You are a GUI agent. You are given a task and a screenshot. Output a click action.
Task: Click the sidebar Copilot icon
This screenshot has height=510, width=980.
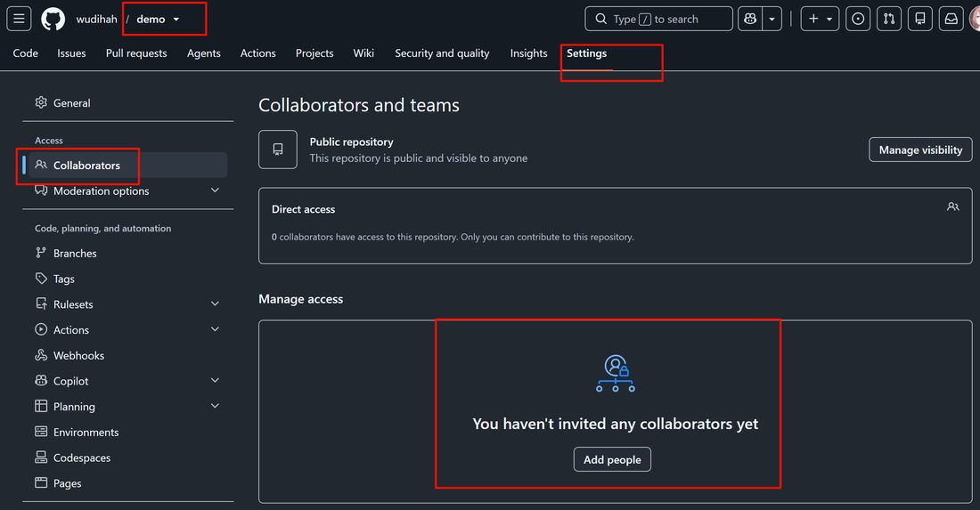pyautogui.click(x=41, y=380)
